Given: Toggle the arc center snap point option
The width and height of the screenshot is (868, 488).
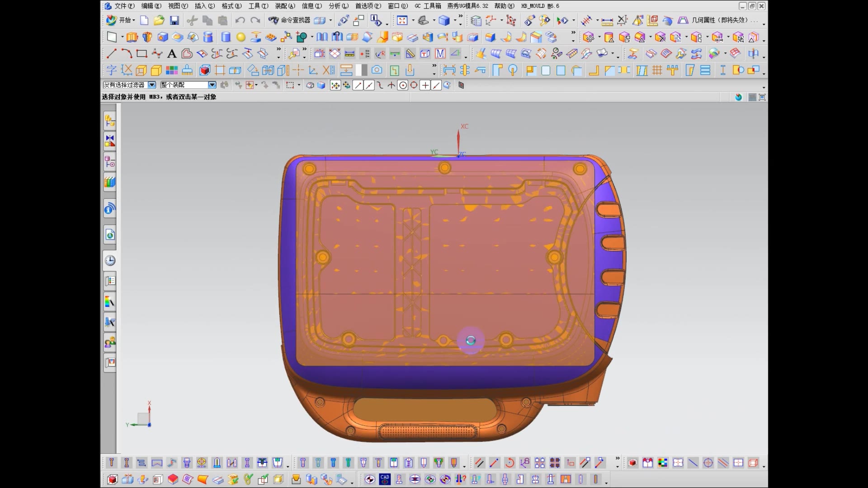Looking at the screenshot, I should (403, 85).
